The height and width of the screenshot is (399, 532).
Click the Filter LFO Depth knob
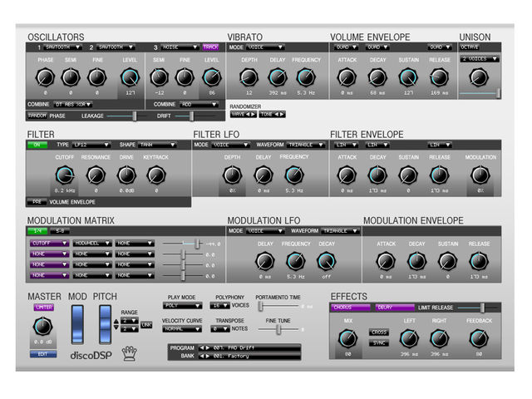coord(232,175)
